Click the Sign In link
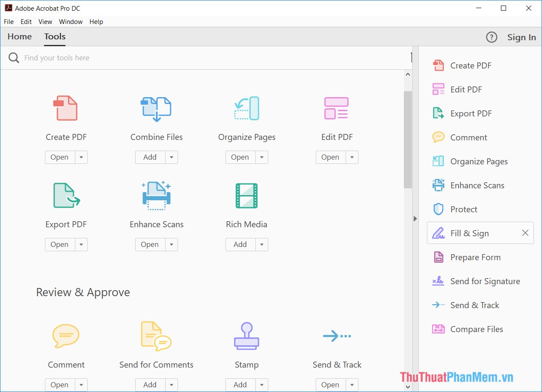The width and height of the screenshot is (542, 392). [521, 37]
